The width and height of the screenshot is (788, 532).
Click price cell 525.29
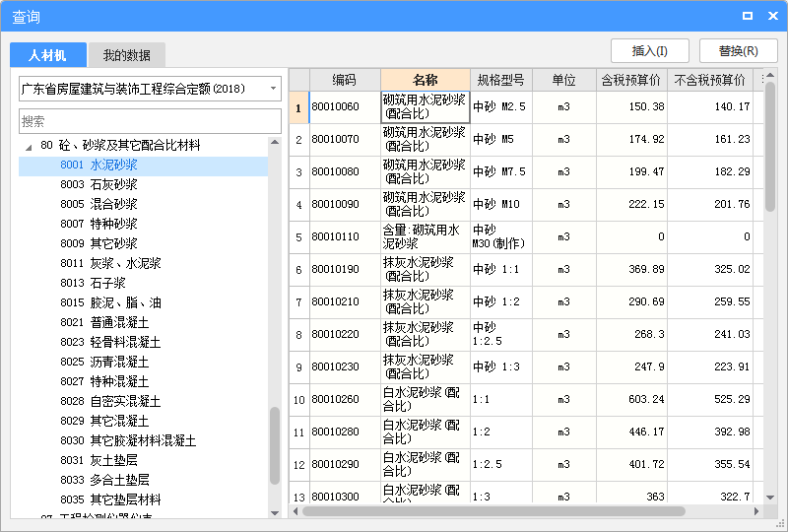pos(709,399)
